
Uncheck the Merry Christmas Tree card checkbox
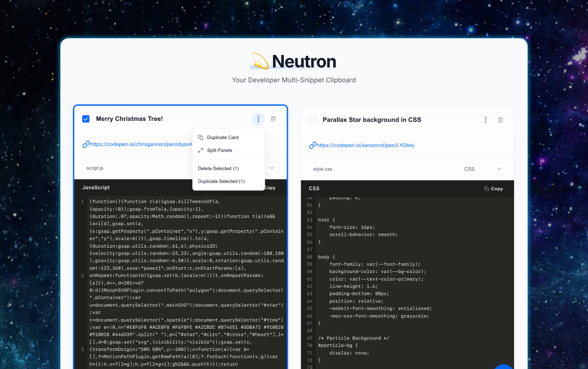coord(86,119)
